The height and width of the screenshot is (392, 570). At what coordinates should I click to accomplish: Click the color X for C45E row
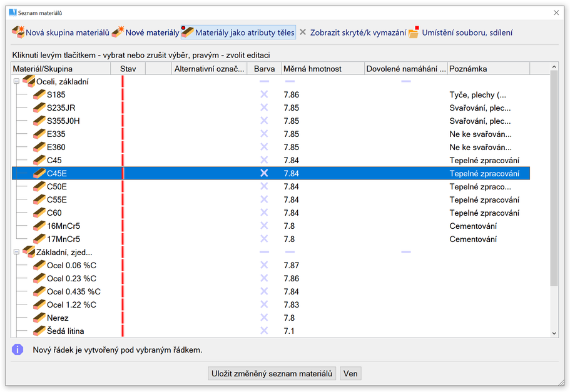tap(264, 173)
